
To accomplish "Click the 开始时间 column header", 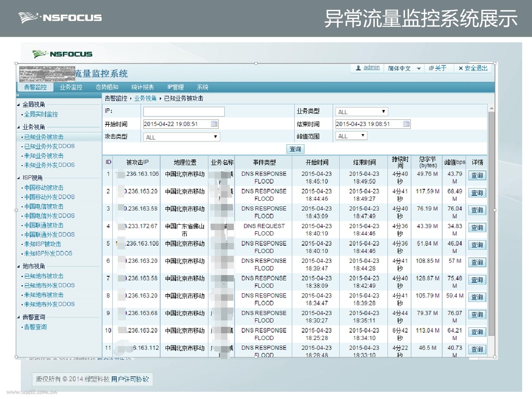I will (317, 162).
